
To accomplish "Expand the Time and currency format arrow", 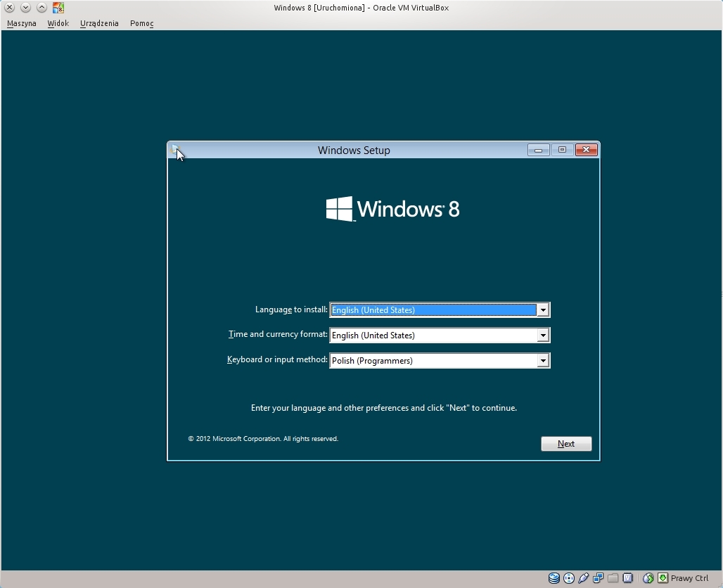I will (x=543, y=335).
